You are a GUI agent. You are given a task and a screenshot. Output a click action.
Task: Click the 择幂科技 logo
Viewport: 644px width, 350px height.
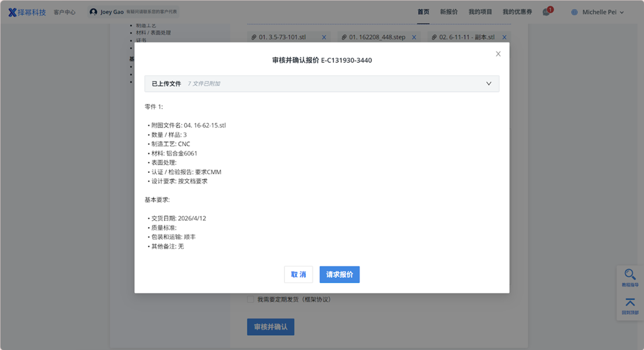tap(27, 12)
